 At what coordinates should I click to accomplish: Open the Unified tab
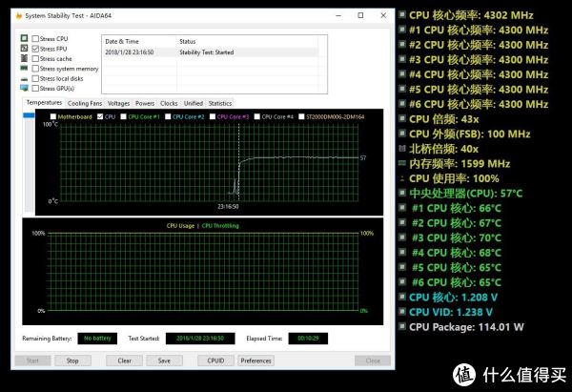[193, 103]
